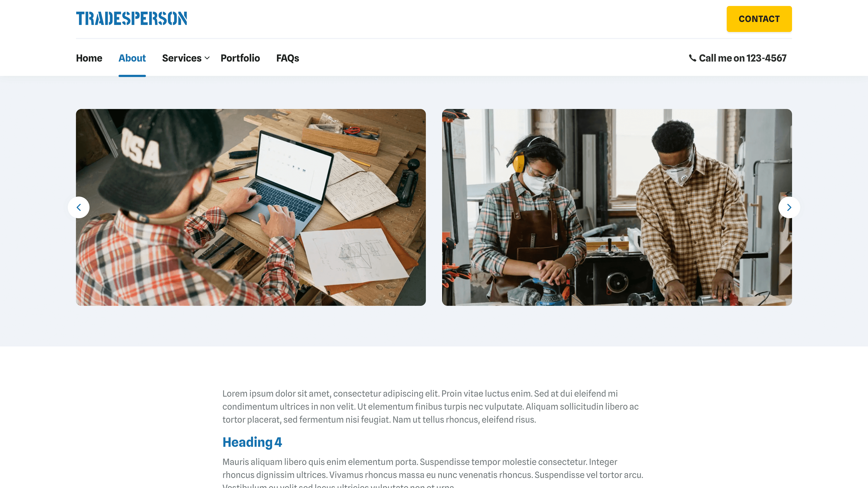Open the Portfolio page
The width and height of the screenshot is (868, 488).
pyautogui.click(x=240, y=58)
